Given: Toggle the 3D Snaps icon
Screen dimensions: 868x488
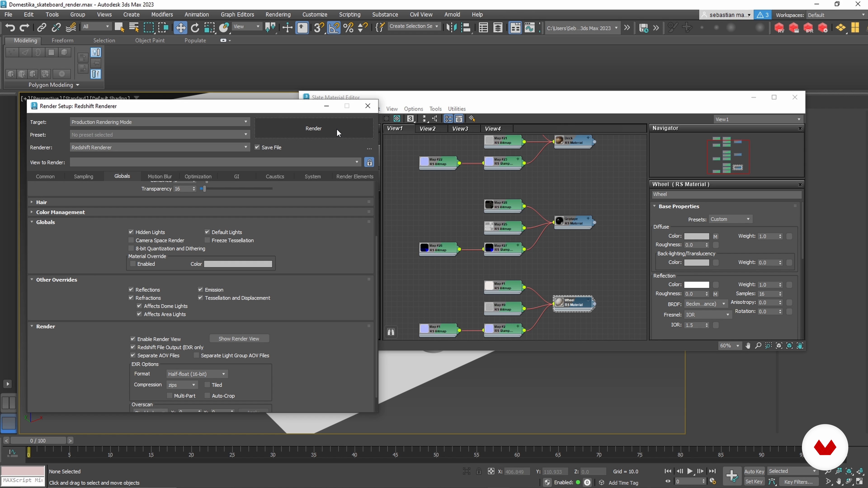Looking at the screenshot, I should click(x=318, y=28).
